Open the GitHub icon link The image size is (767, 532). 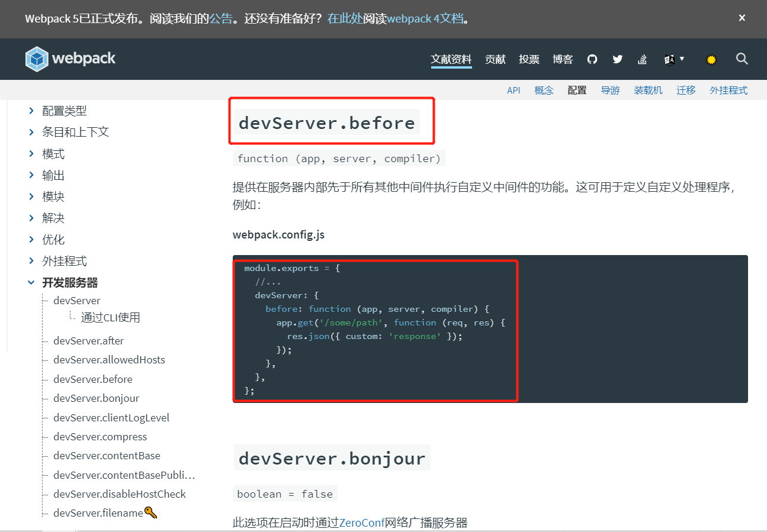(x=592, y=59)
